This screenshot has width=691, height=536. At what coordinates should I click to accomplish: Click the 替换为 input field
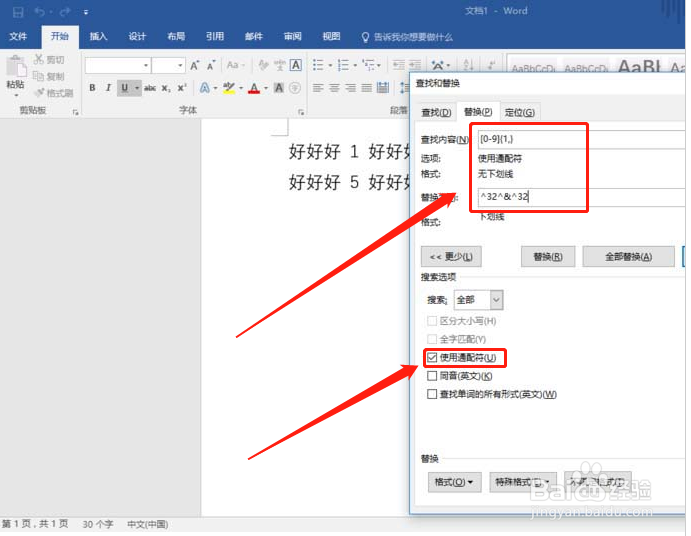582,197
